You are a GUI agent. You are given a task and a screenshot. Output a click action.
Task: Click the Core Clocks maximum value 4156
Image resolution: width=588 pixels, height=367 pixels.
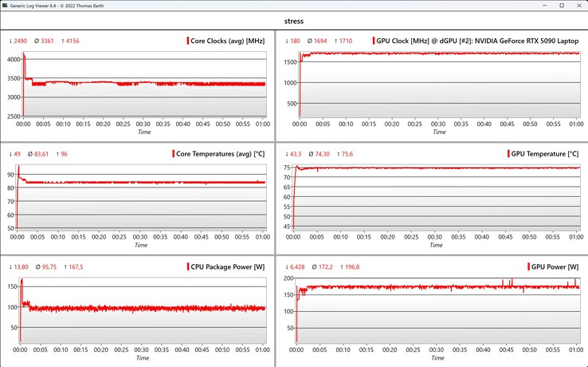(x=73, y=41)
